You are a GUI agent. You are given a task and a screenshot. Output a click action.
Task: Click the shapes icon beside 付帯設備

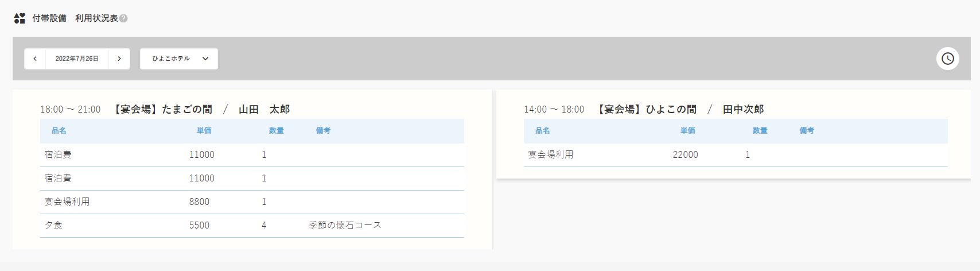coord(20,18)
